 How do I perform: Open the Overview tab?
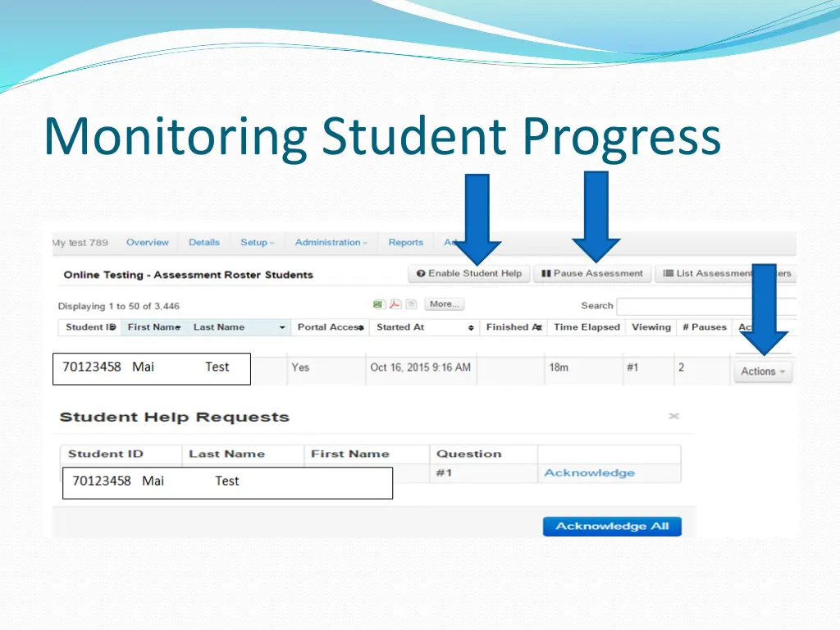point(148,242)
